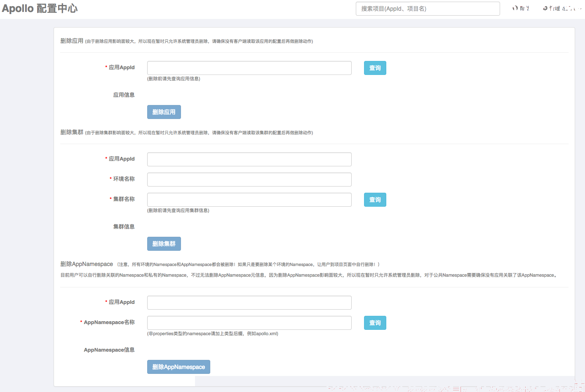Focus the 搜索项目 search box
Screen dimensions: 585x392
[428, 9]
